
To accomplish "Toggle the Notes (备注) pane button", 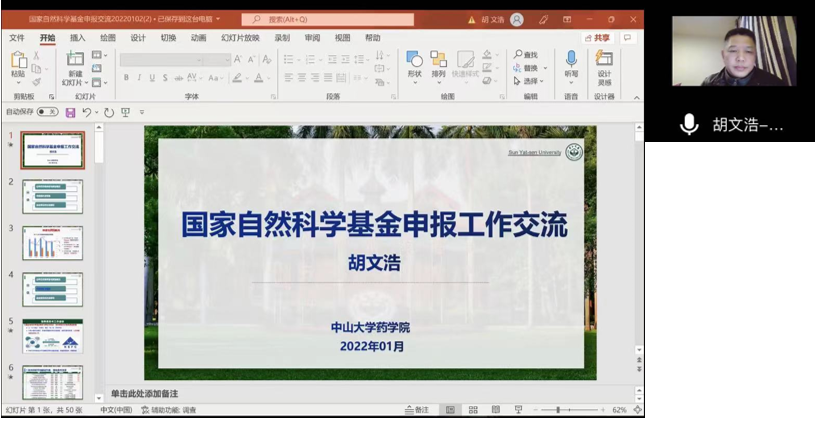I will pos(417,410).
